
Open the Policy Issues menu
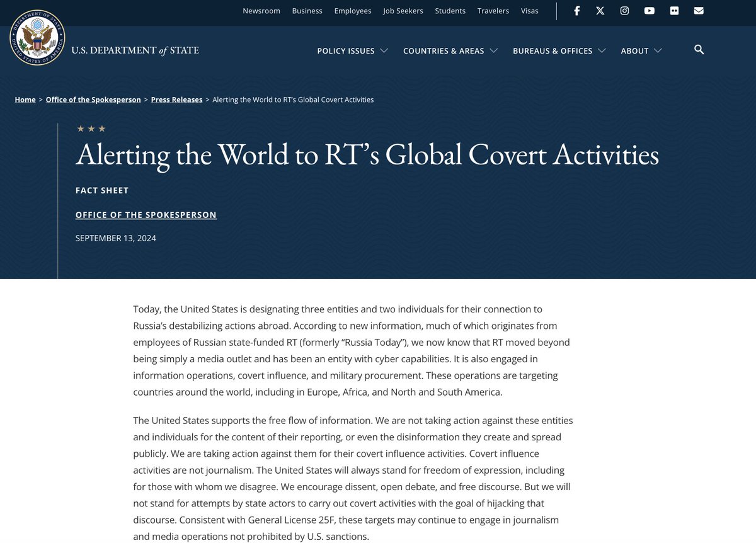346,50
